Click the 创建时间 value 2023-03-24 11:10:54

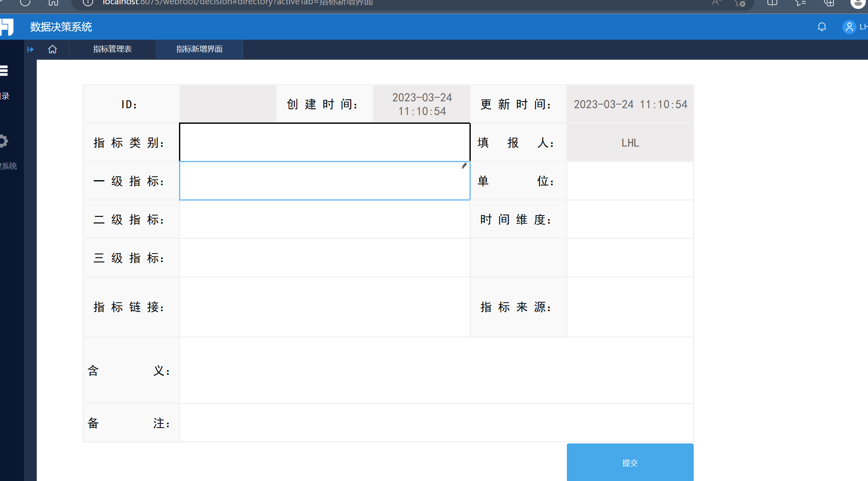click(x=422, y=104)
